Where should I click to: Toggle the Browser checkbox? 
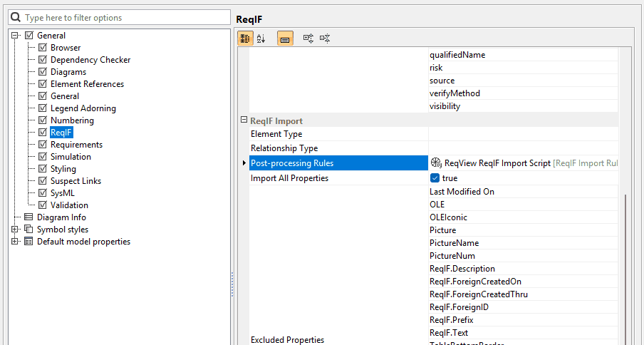42,48
